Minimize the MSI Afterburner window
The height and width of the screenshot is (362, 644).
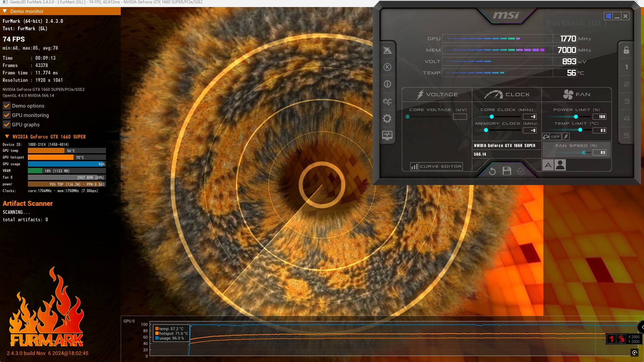(x=617, y=16)
